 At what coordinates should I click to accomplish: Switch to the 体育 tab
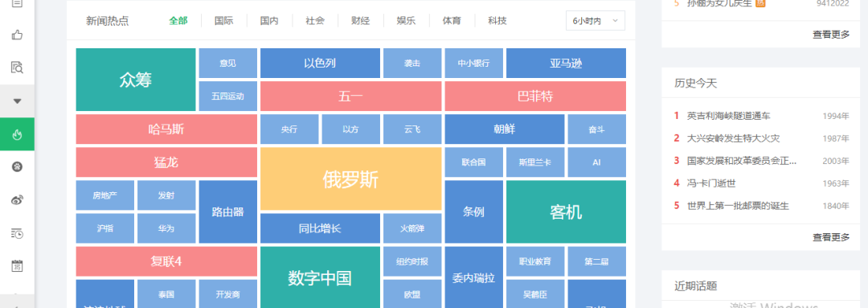point(451,21)
